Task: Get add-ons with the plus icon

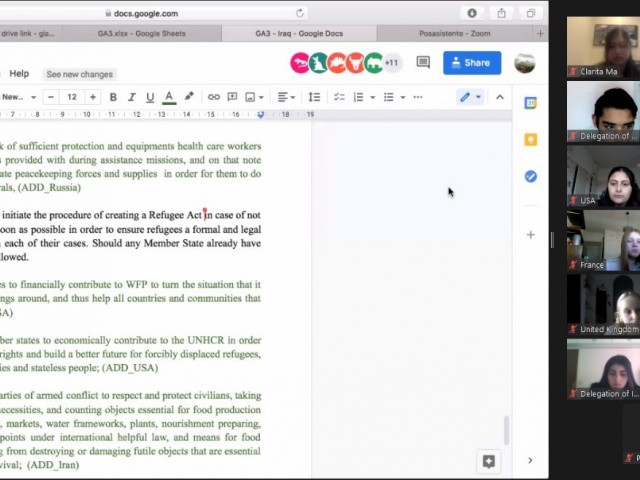Action: click(531, 235)
